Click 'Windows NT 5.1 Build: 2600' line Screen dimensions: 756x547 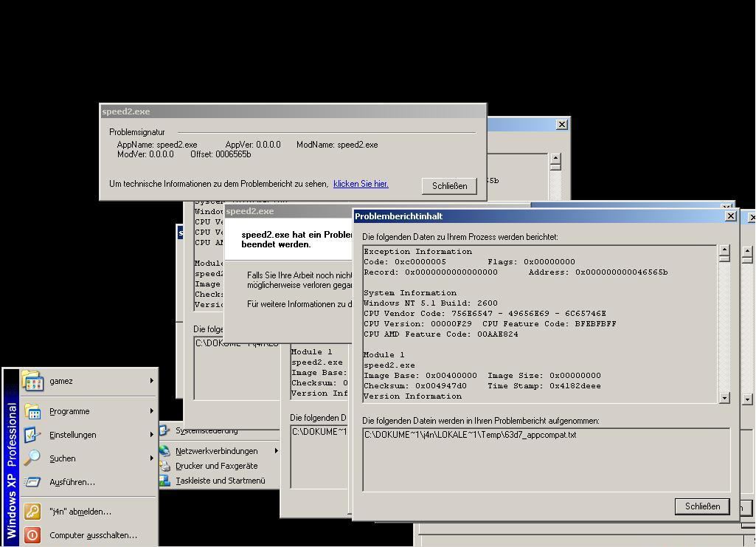click(431, 303)
